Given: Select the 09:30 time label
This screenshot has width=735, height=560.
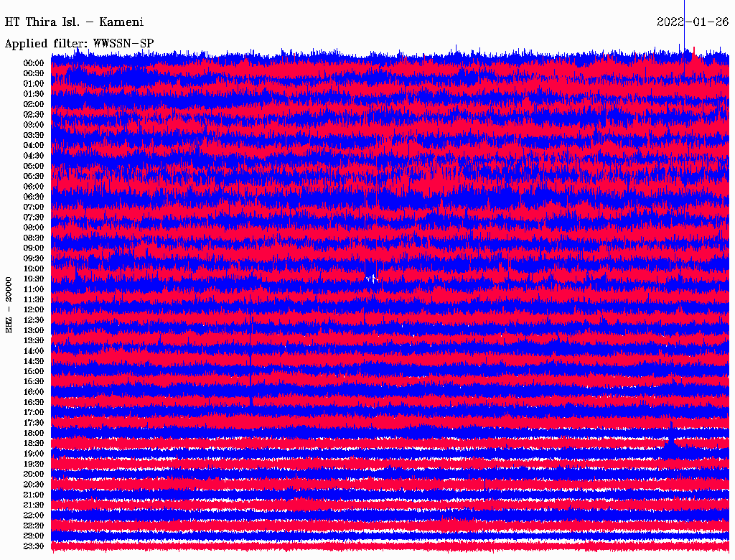Looking at the screenshot, I should (x=34, y=258).
